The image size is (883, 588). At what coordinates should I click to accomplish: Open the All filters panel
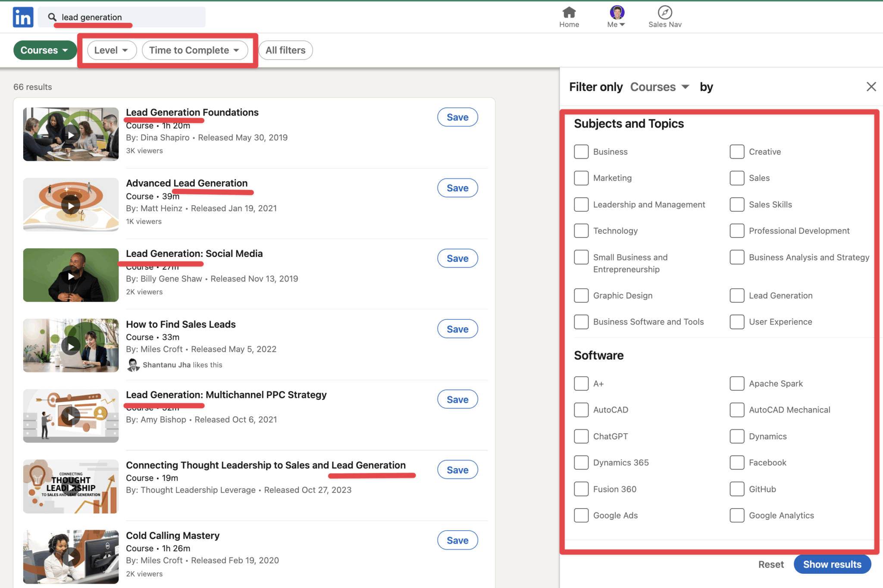pos(285,50)
